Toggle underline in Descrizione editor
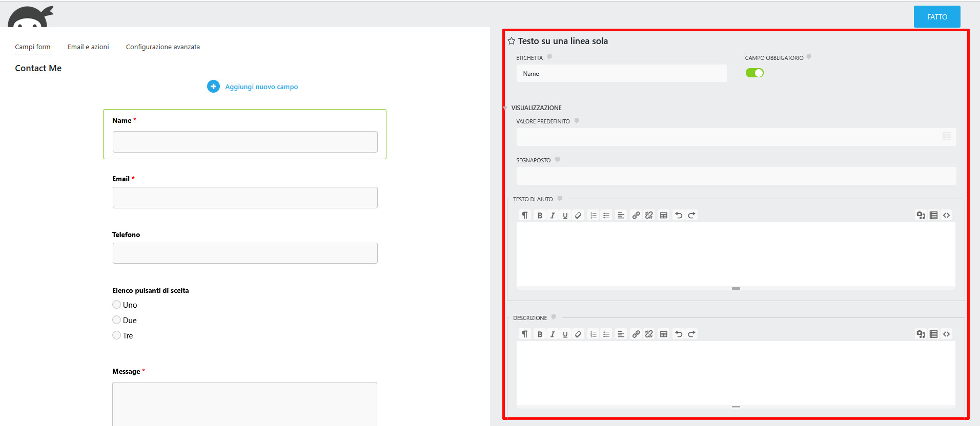 point(565,334)
